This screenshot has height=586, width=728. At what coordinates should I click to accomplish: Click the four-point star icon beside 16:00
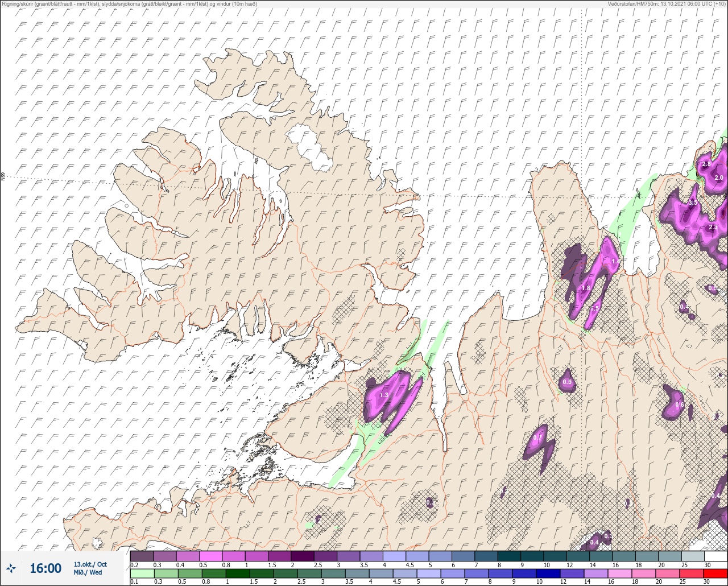(x=11, y=568)
